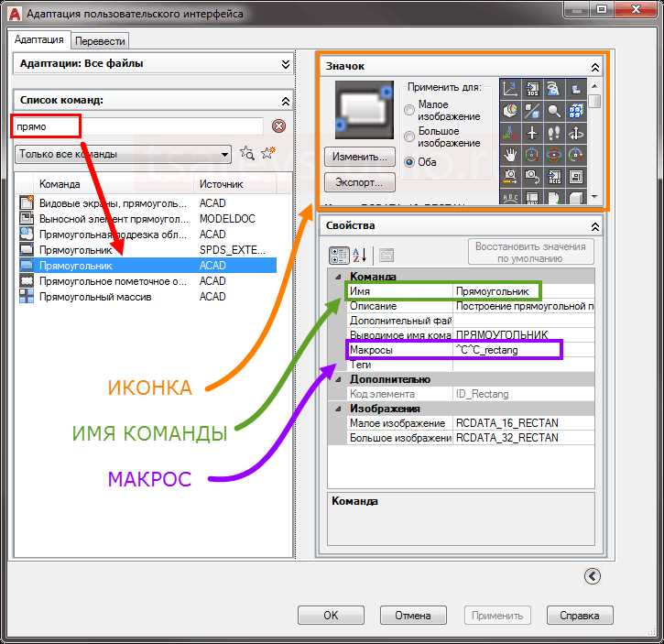Choose the 'Оба' radio option

409,161
